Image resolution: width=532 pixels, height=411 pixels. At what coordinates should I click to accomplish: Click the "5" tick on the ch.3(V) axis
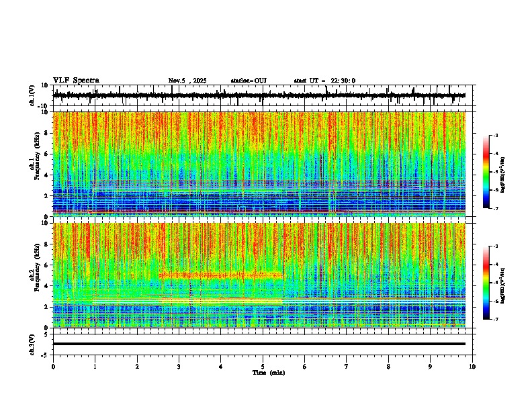47,334
